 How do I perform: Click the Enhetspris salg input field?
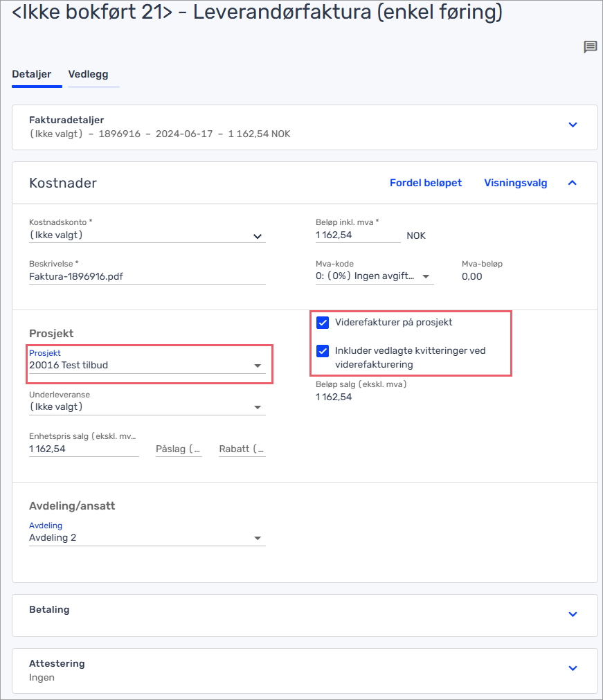tap(84, 449)
